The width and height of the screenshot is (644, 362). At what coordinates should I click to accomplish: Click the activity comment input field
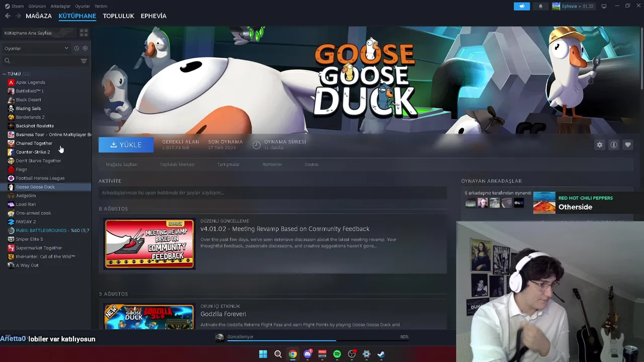pyautogui.click(x=273, y=193)
